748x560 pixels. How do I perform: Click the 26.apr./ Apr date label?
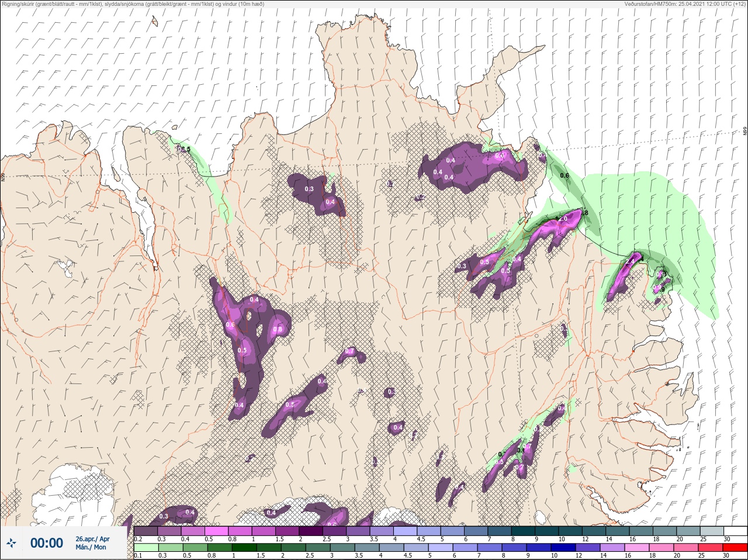(92, 538)
